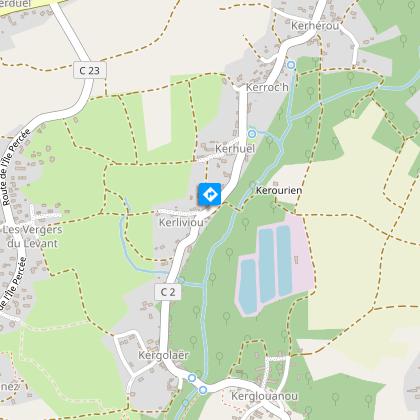Select the Kerglouanou label
The height and width of the screenshot is (420, 420).
pos(264,396)
